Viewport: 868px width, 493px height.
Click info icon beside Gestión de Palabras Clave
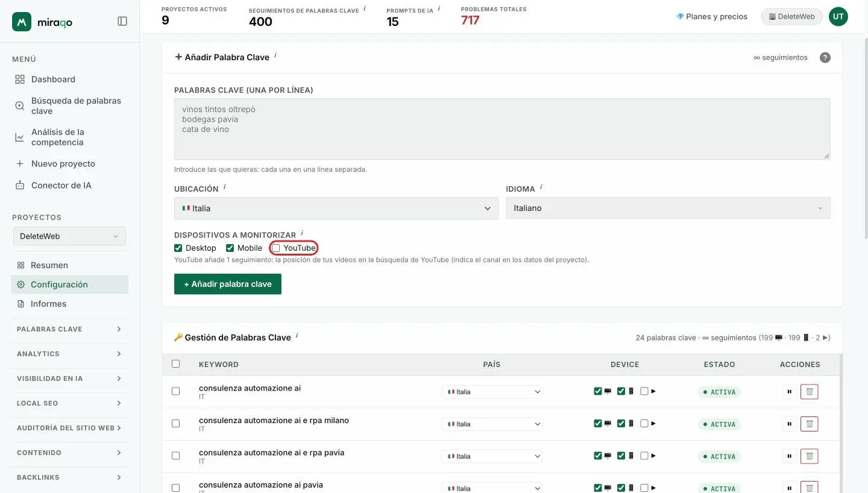pyautogui.click(x=297, y=335)
